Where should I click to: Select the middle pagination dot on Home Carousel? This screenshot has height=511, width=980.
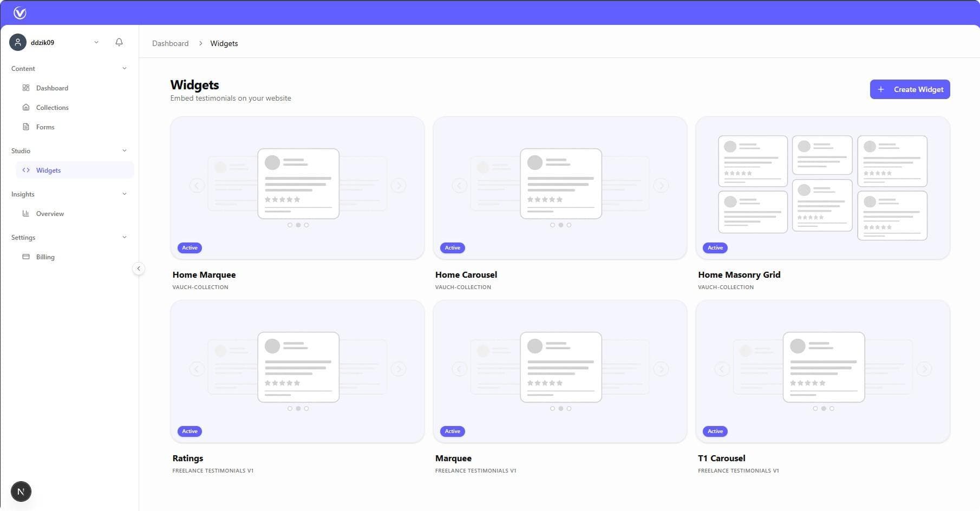click(560, 225)
